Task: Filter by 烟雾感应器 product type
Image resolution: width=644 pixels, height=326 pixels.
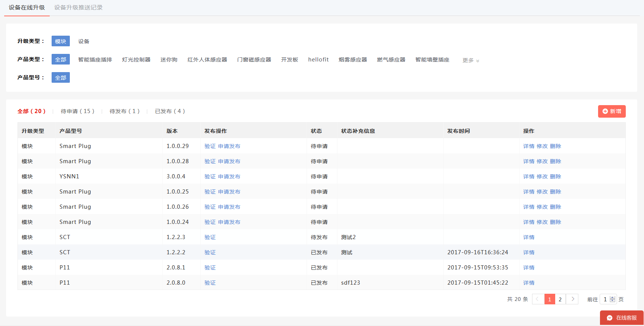Action: coord(353,60)
